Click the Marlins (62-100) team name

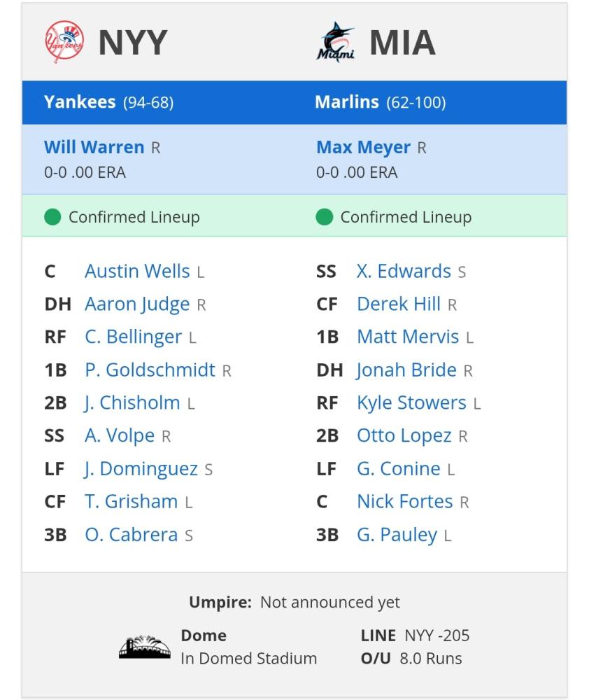coord(380,102)
